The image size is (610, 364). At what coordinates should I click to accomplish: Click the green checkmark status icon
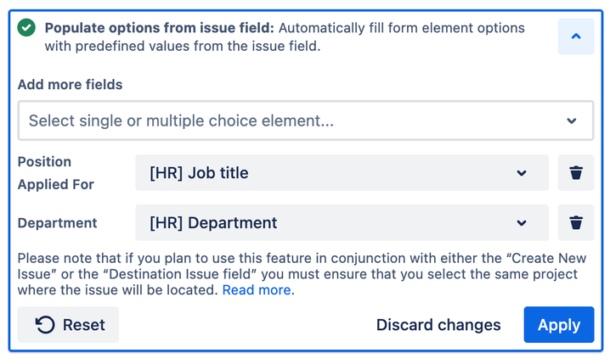pyautogui.click(x=27, y=28)
